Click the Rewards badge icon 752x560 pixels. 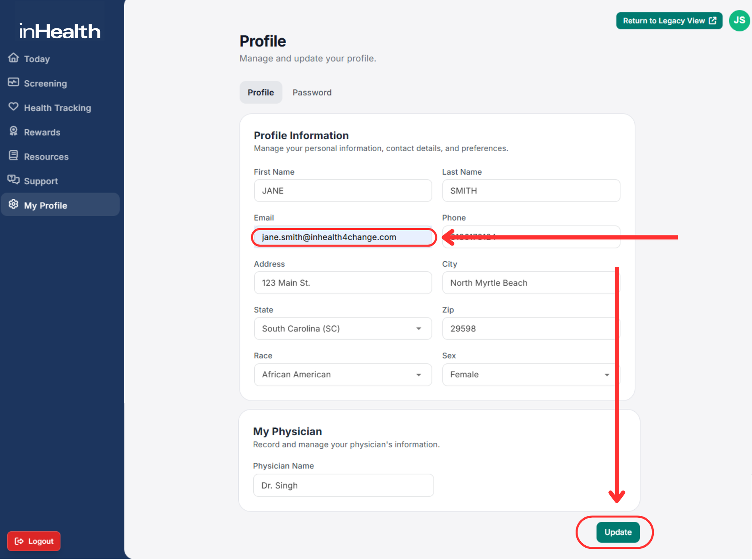click(x=14, y=131)
